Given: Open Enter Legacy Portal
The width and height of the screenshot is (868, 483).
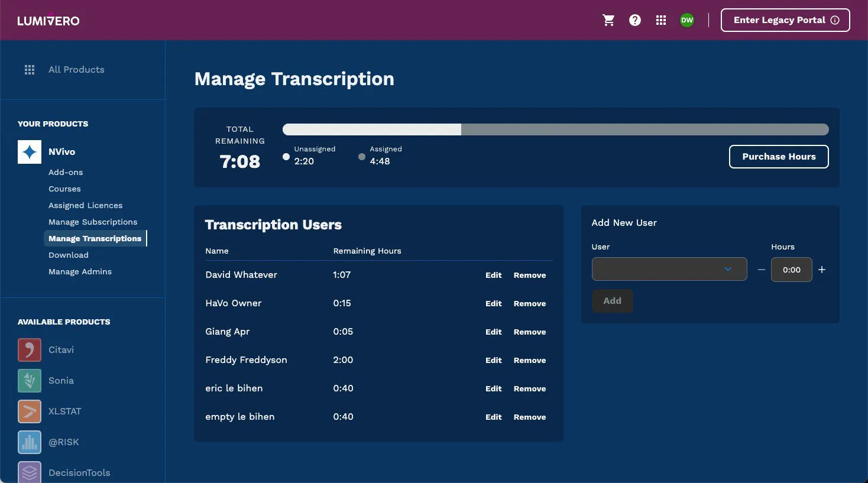Looking at the screenshot, I should 785,20.
